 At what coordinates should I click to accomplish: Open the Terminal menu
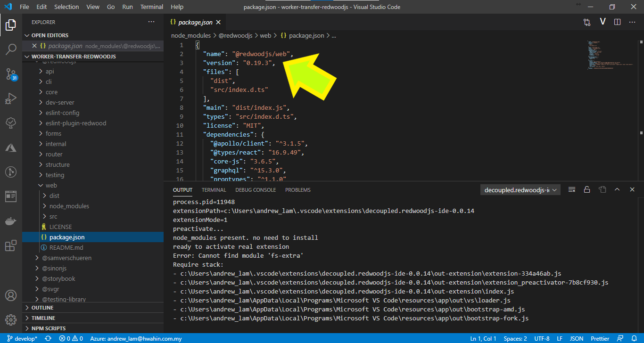coord(152,7)
